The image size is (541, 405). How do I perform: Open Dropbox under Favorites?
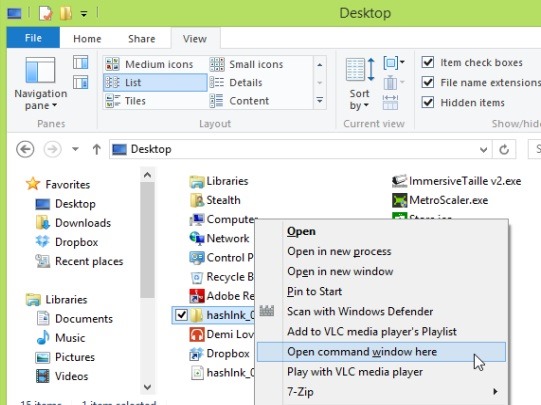[67, 242]
